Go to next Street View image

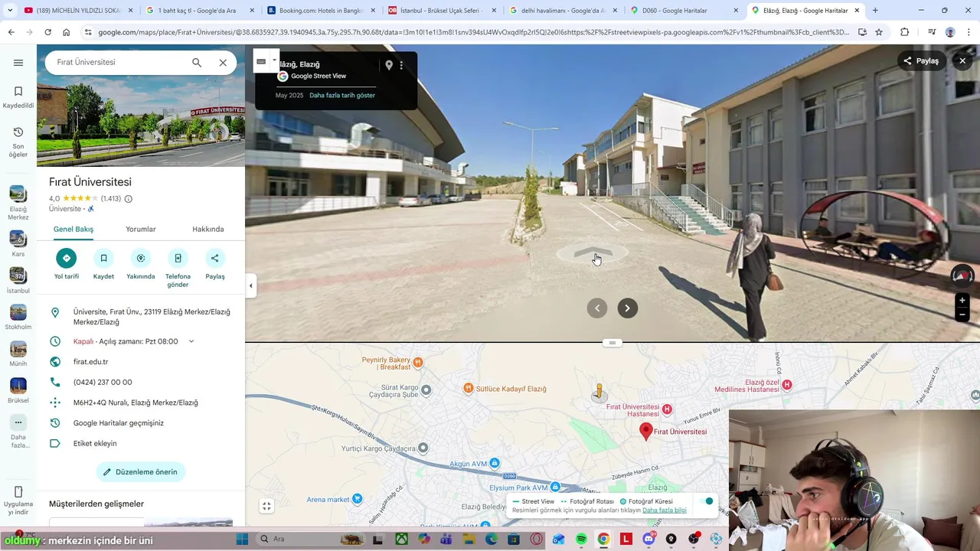click(628, 308)
